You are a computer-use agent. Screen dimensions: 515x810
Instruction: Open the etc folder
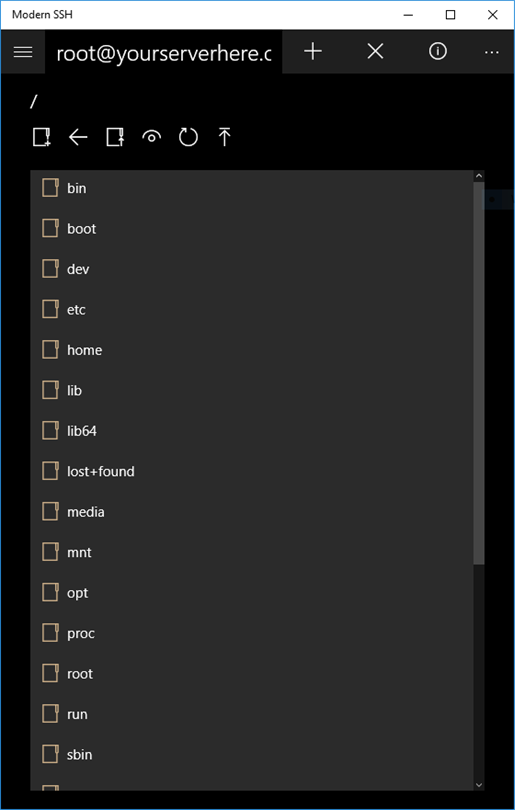tap(252, 309)
